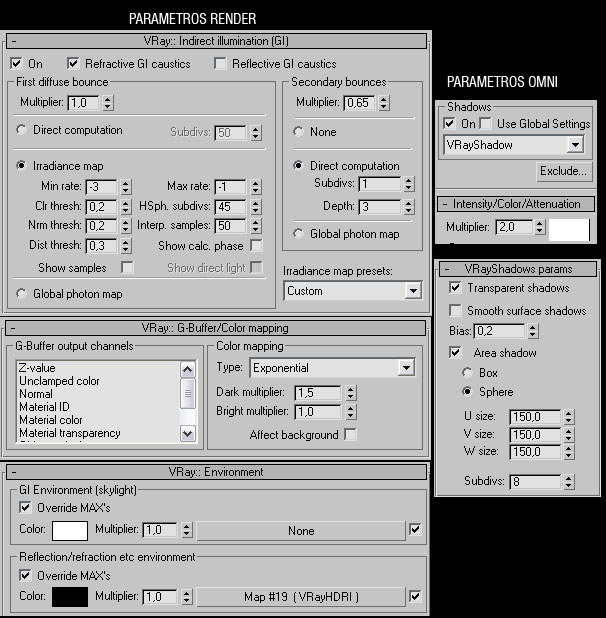
Task: Toggle the GI On checkbox
Action: point(16,63)
